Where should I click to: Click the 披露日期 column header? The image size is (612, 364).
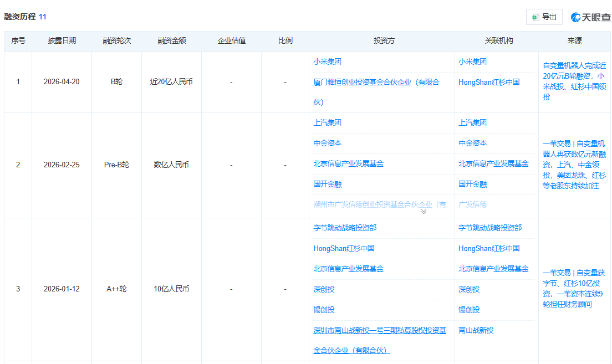tap(62, 41)
